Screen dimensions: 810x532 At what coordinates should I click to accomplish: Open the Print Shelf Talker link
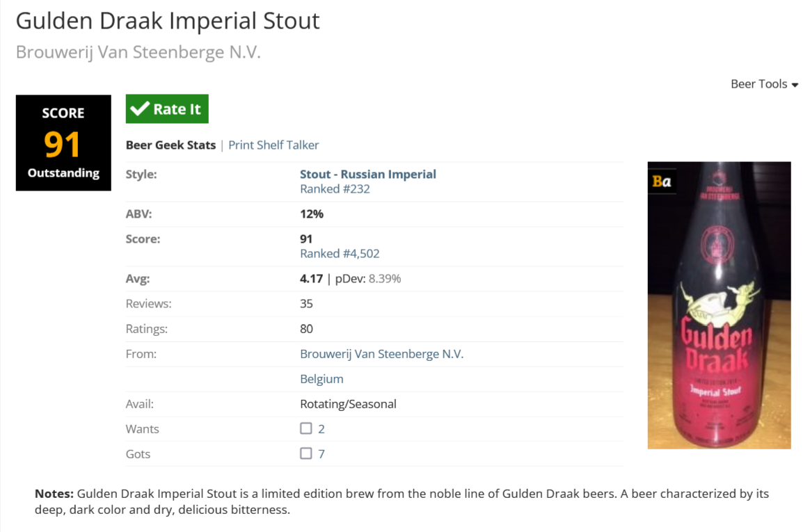pyautogui.click(x=273, y=145)
